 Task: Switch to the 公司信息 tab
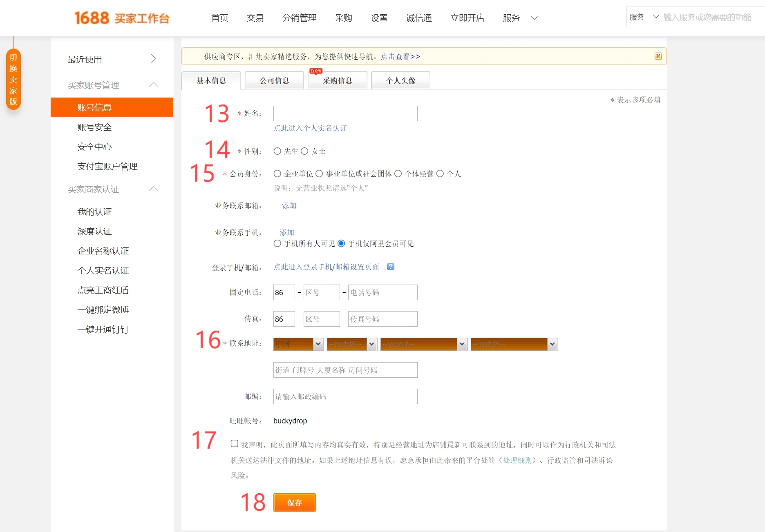(274, 80)
